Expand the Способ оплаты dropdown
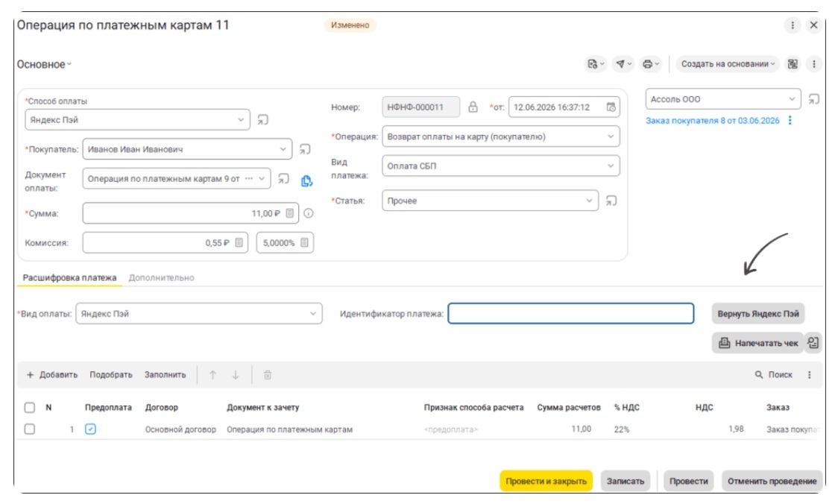Viewport: 835px width, 504px height. coord(240,120)
